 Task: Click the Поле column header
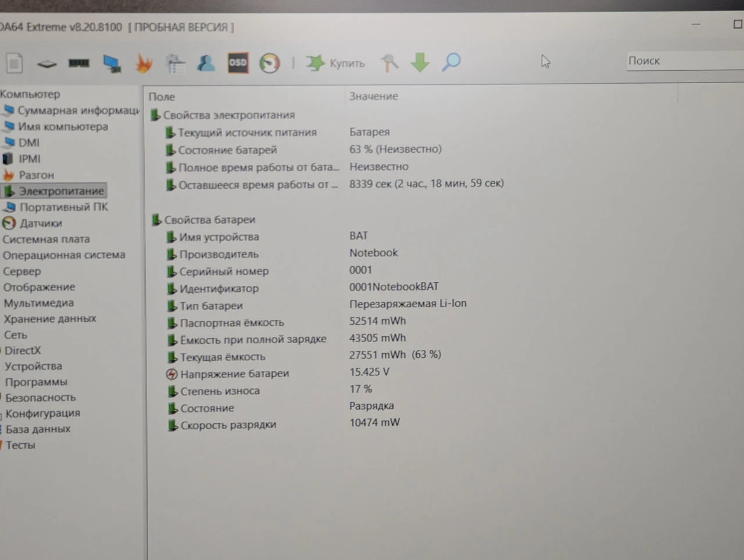click(x=162, y=96)
